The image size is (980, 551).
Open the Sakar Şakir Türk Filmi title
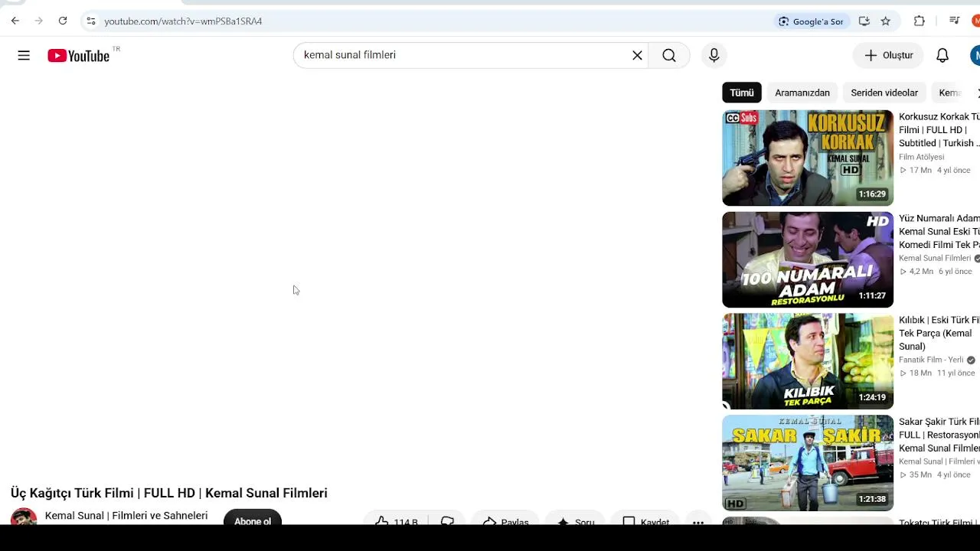939,435
